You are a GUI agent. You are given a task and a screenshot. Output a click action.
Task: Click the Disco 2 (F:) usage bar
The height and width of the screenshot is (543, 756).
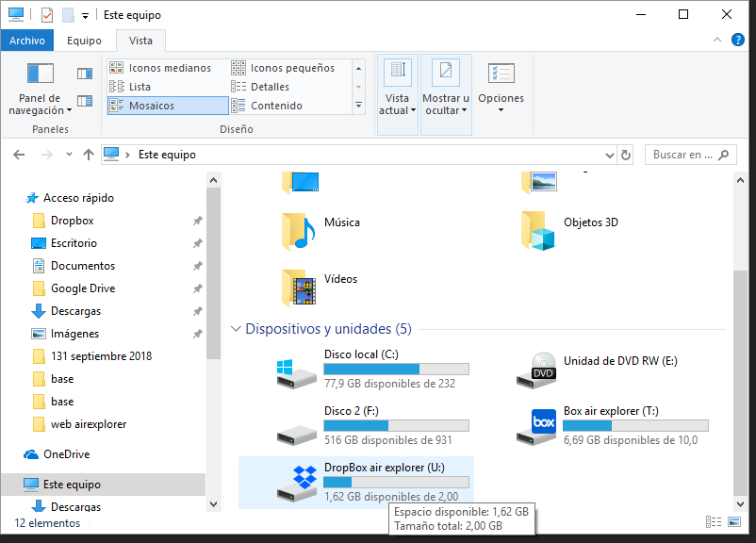(x=396, y=425)
